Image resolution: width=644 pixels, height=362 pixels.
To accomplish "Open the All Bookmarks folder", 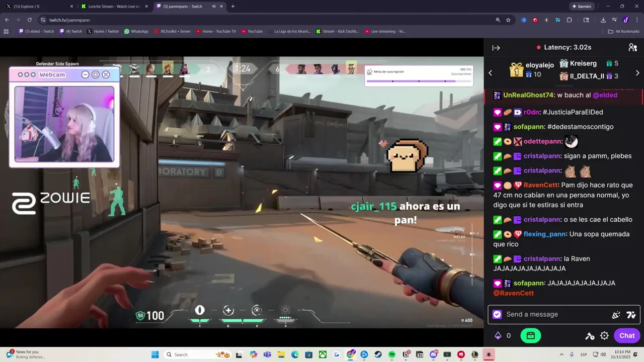I will pyautogui.click(x=624, y=31).
